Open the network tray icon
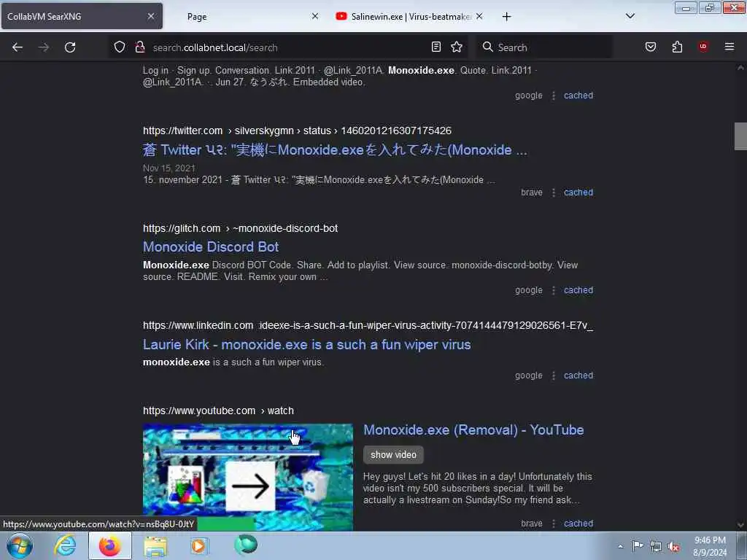The image size is (747, 560). [656, 546]
